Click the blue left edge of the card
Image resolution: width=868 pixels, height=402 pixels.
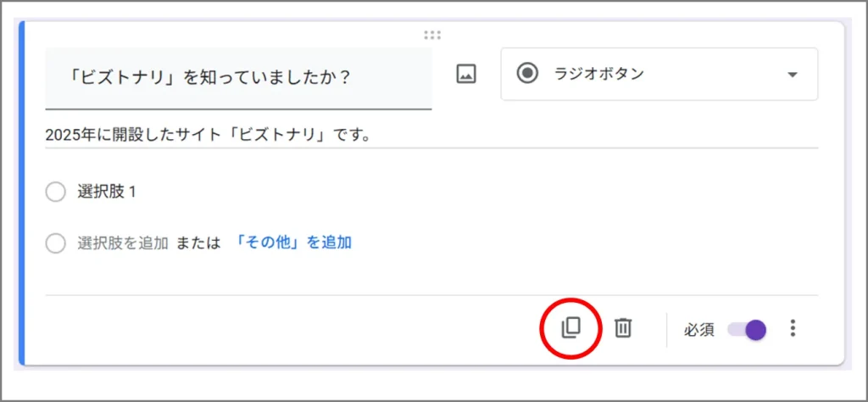click(21, 195)
